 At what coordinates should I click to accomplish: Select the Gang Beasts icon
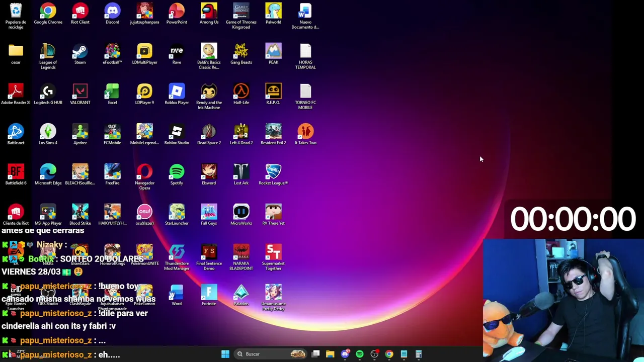[x=241, y=54]
